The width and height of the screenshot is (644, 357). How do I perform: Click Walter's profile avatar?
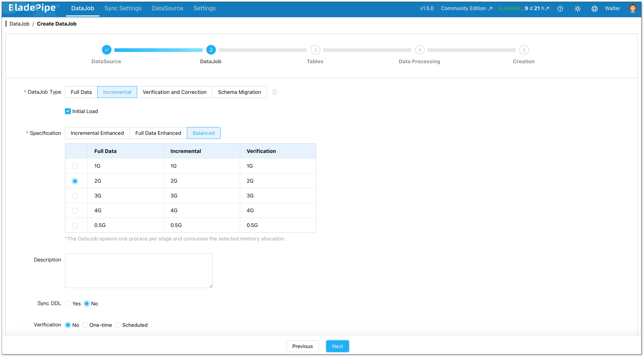click(633, 8)
